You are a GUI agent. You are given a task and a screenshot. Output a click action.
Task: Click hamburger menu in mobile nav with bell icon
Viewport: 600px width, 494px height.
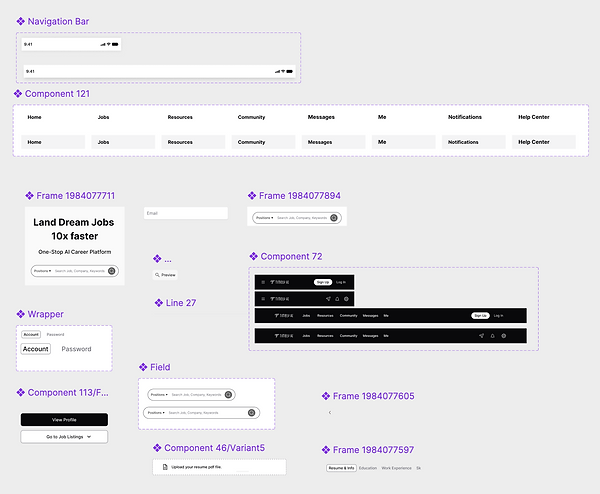[x=263, y=299]
